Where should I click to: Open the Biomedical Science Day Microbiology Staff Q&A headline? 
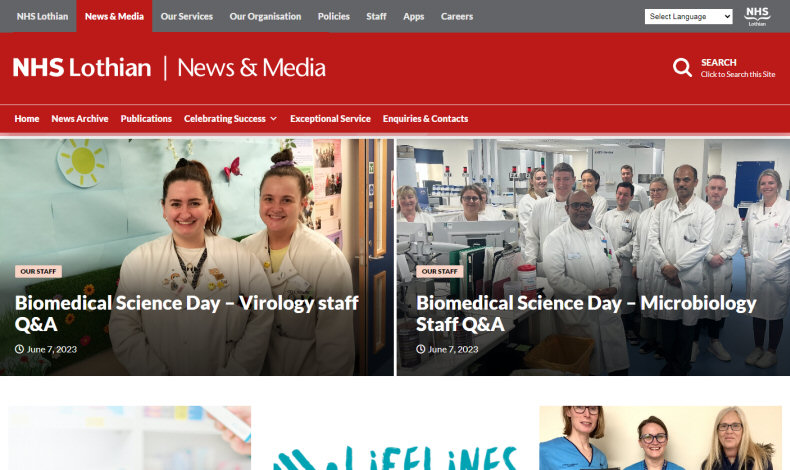tap(586, 313)
